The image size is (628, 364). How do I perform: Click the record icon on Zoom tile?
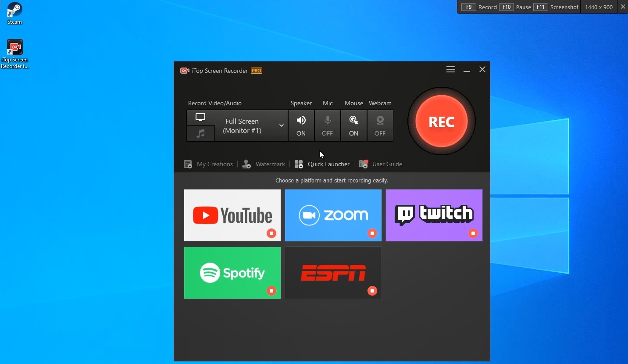point(372,233)
